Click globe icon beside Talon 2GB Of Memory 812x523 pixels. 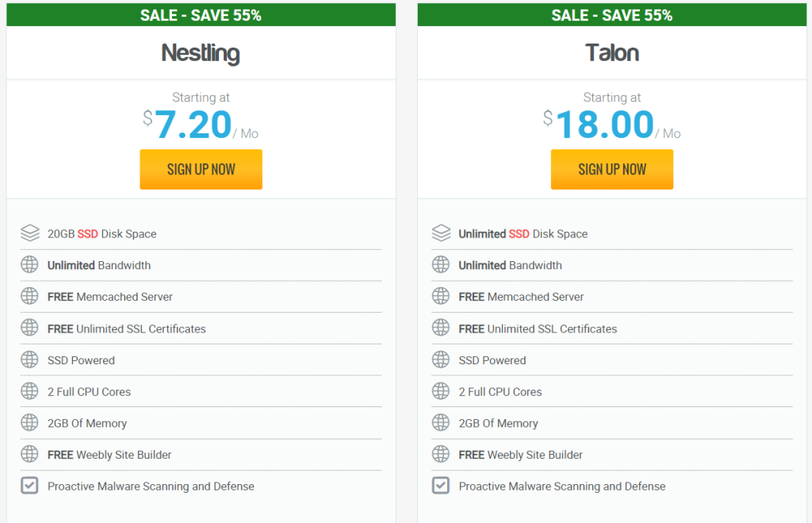tap(441, 423)
